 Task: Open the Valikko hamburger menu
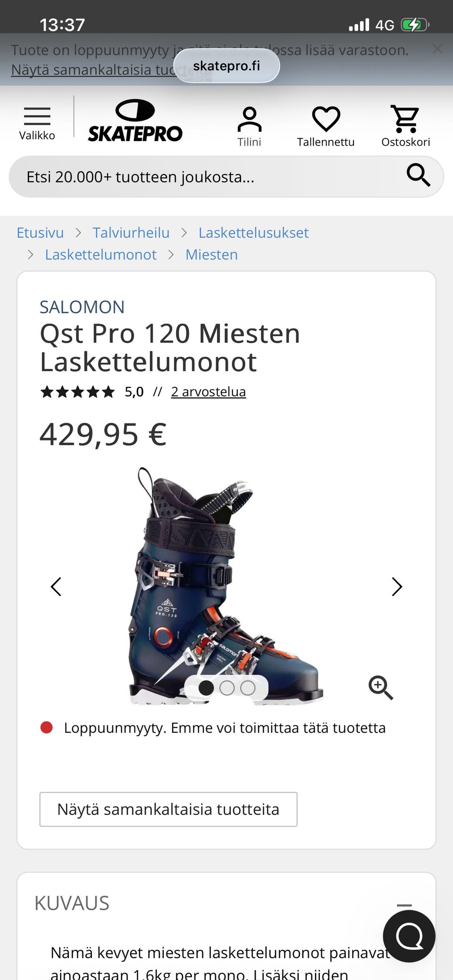click(x=37, y=123)
